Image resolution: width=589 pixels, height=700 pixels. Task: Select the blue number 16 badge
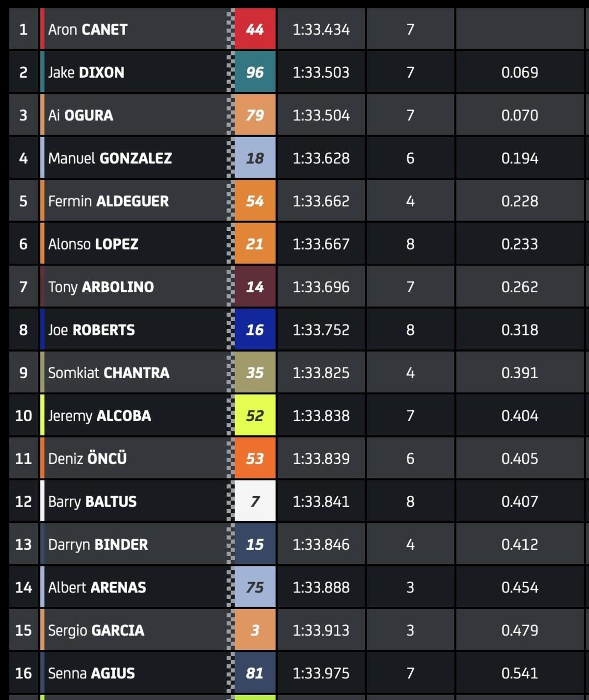255,330
